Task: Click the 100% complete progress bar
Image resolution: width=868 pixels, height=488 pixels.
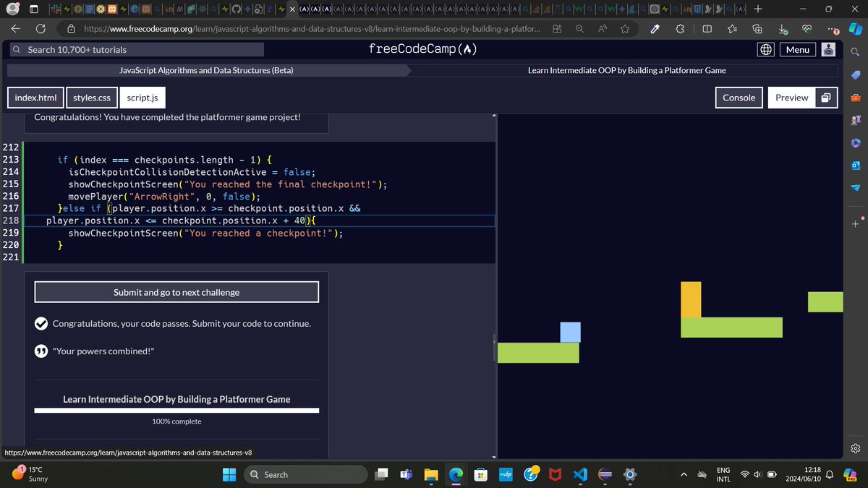Action: (x=176, y=410)
